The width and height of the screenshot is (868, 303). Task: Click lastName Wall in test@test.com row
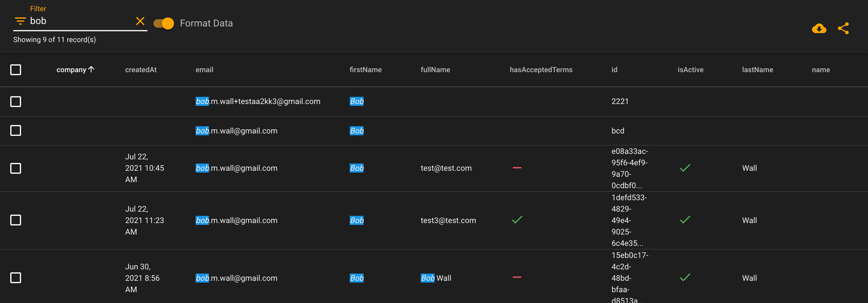749,168
